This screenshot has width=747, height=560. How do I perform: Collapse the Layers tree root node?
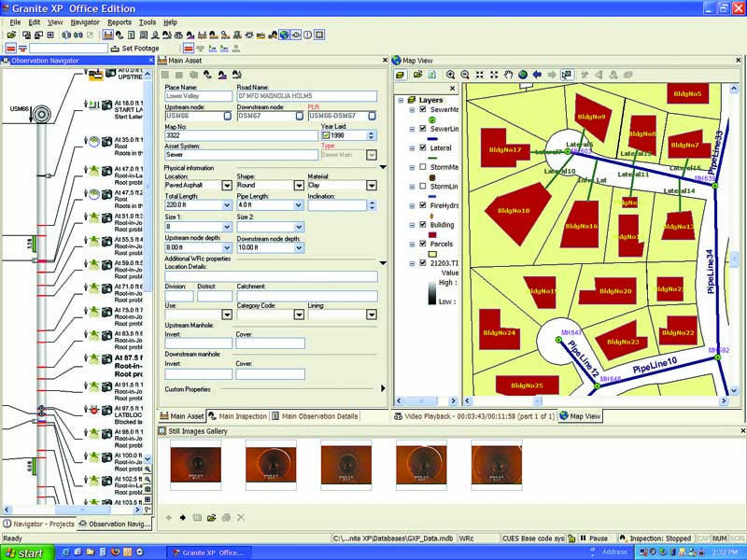pos(401,100)
